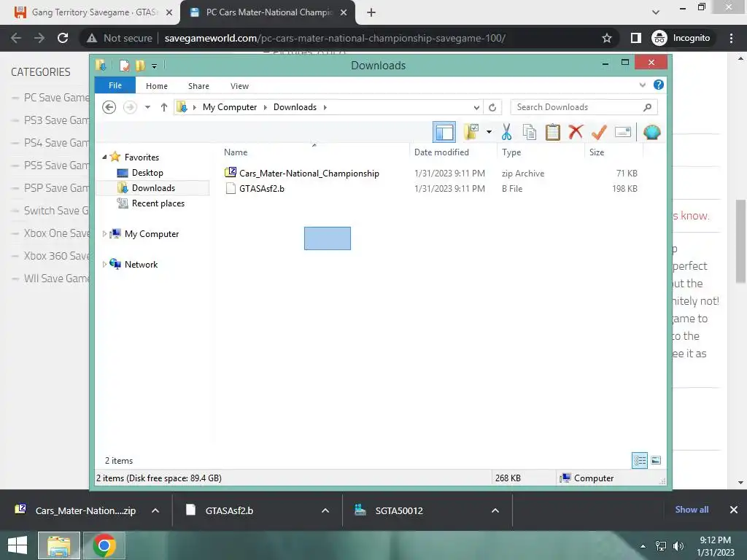Open the File menu in Explorer
Image resolution: width=747 pixels, height=560 pixels.
click(115, 85)
